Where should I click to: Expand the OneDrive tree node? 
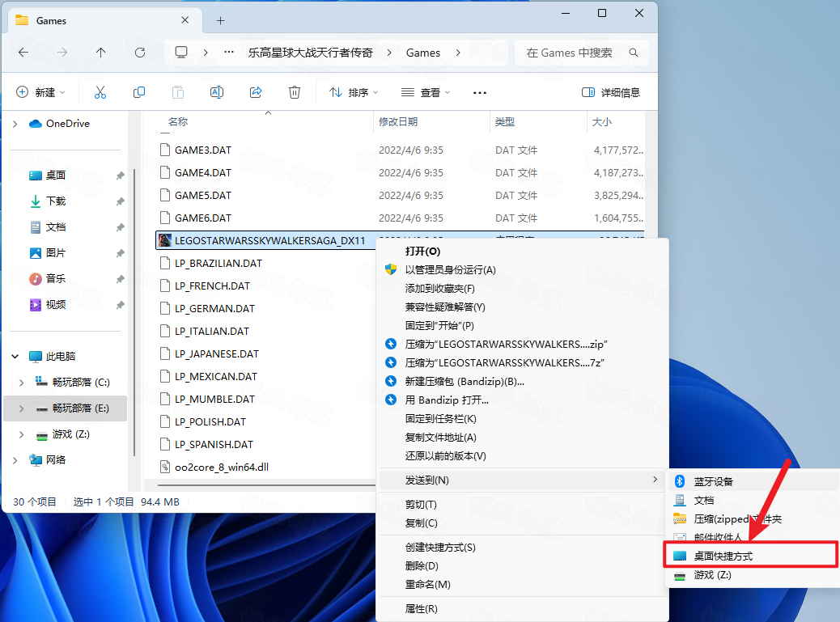tap(15, 124)
